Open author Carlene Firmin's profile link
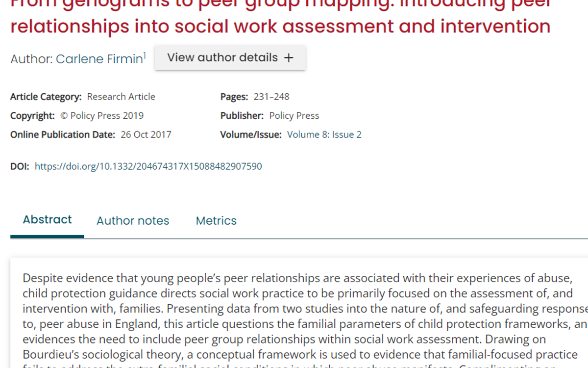Image resolution: width=588 pixels, height=368 pixels. click(x=99, y=59)
